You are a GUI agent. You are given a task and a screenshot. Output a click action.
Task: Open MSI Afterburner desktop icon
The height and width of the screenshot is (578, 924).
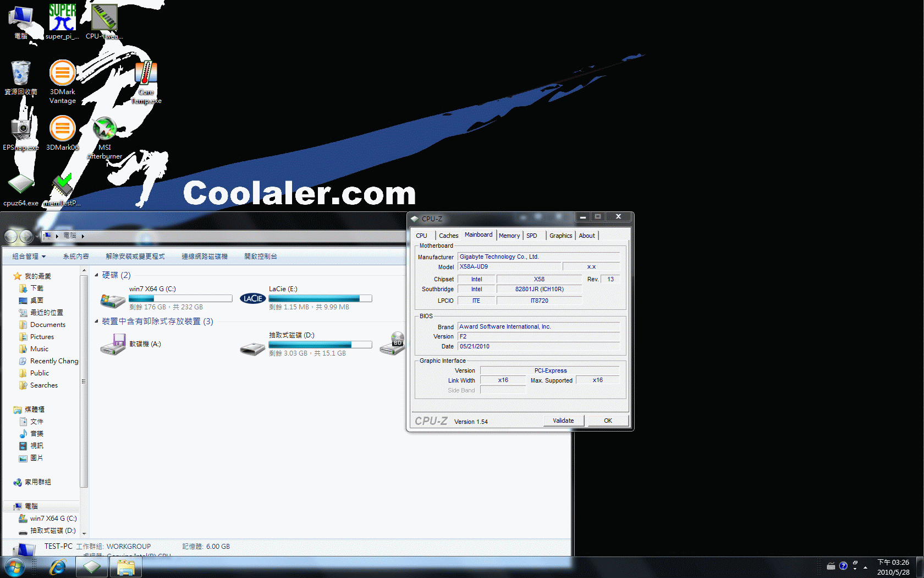pos(105,138)
